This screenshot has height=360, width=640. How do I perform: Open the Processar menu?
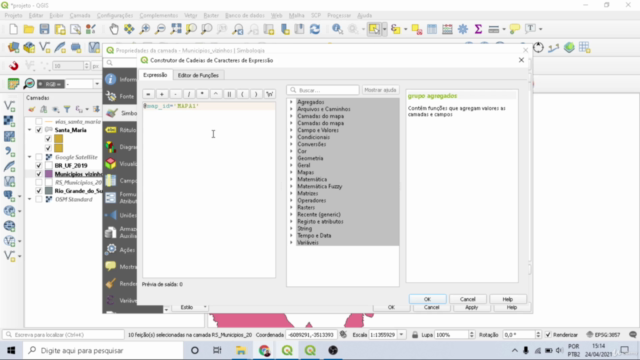tap(339, 15)
